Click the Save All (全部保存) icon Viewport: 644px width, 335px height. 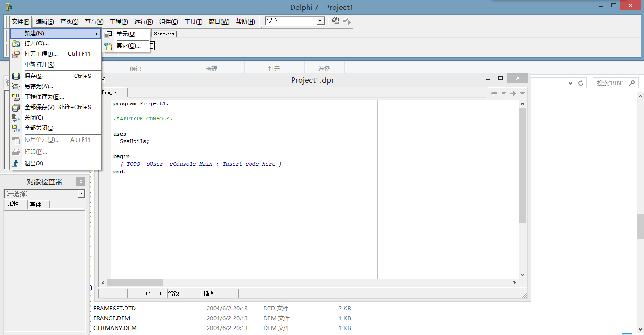tap(16, 107)
